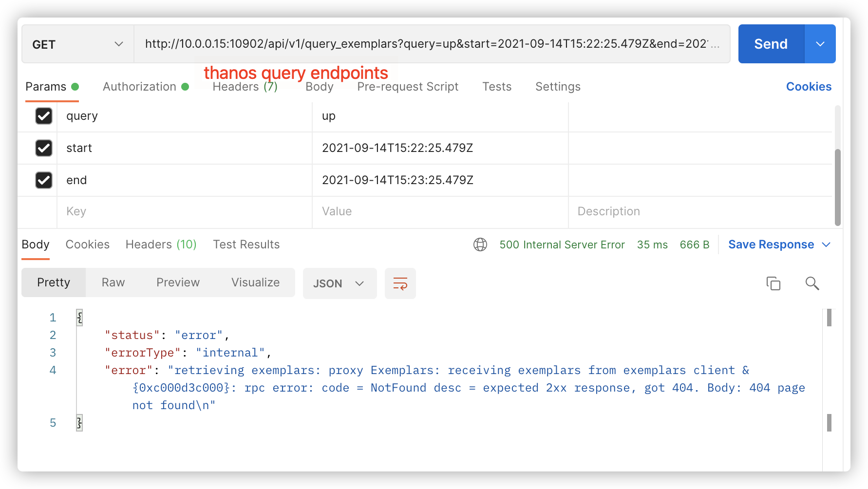
Task: Uncheck the query parameter row
Action: pos(43,116)
